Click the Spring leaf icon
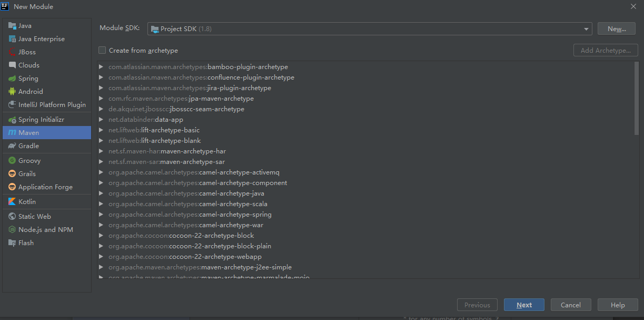 coord(12,78)
